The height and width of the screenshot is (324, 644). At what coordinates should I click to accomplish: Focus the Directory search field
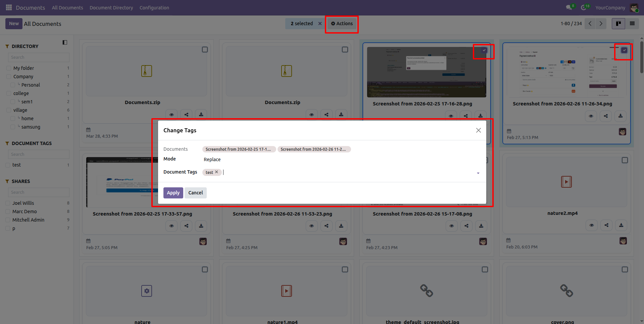pos(39,57)
